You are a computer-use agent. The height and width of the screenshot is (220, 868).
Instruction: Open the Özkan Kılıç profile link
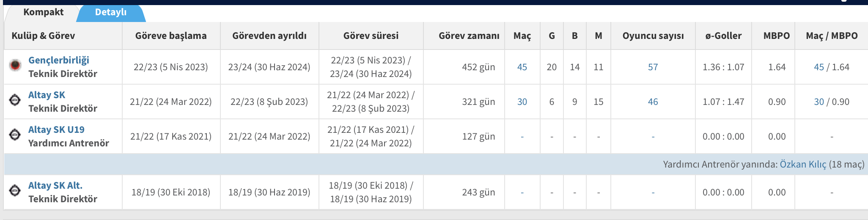pyautogui.click(x=803, y=164)
